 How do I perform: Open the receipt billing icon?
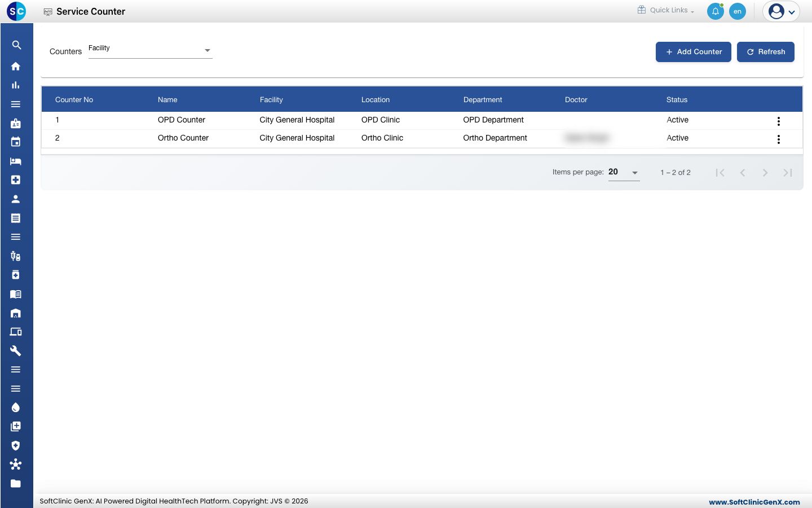(x=16, y=218)
